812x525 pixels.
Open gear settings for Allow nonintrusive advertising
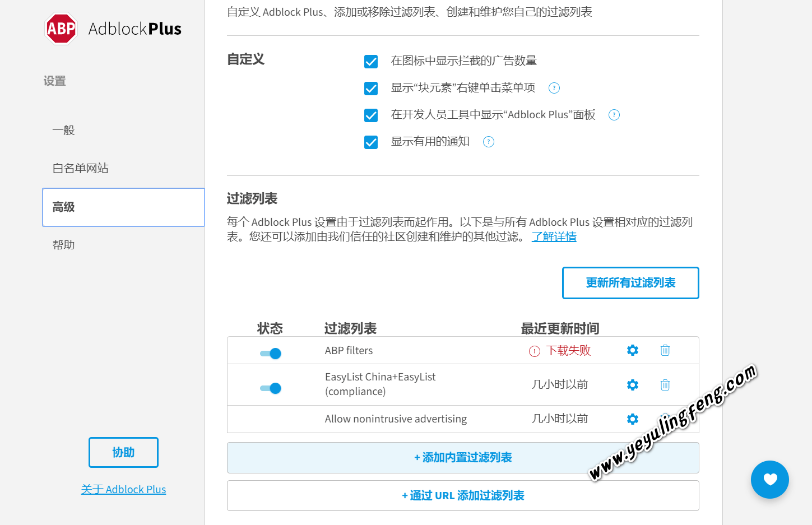(633, 419)
